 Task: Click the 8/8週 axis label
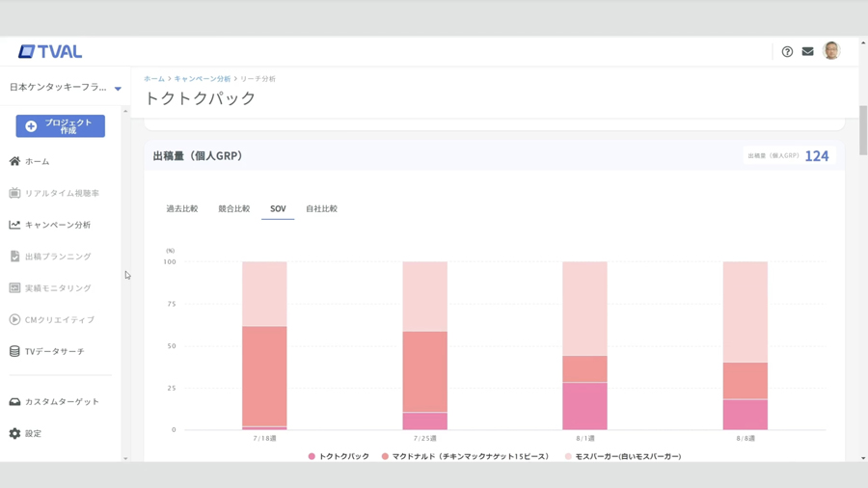(x=746, y=438)
